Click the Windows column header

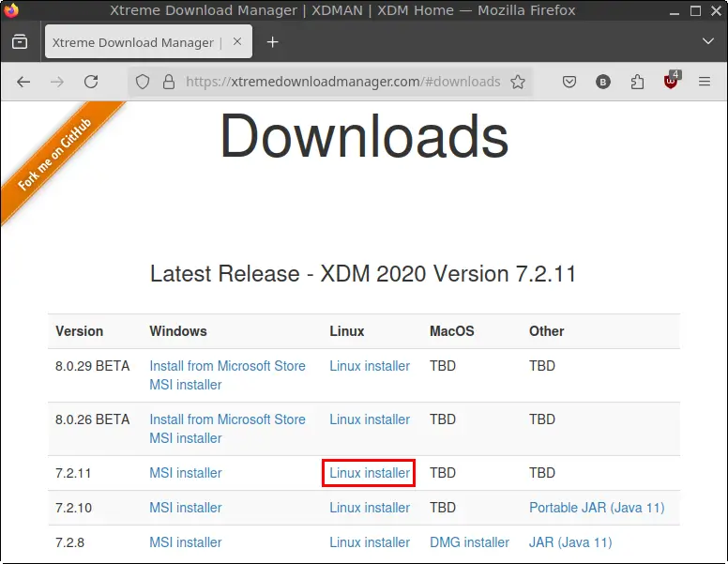tap(178, 331)
